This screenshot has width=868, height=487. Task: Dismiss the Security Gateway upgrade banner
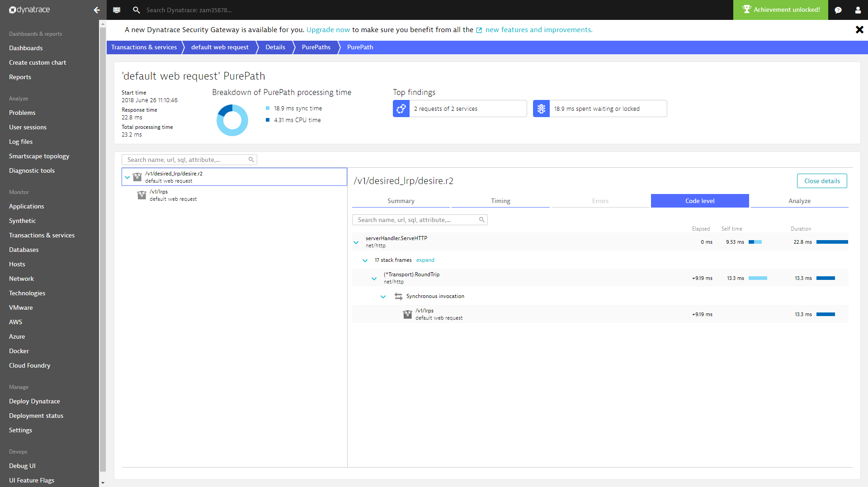click(x=859, y=29)
